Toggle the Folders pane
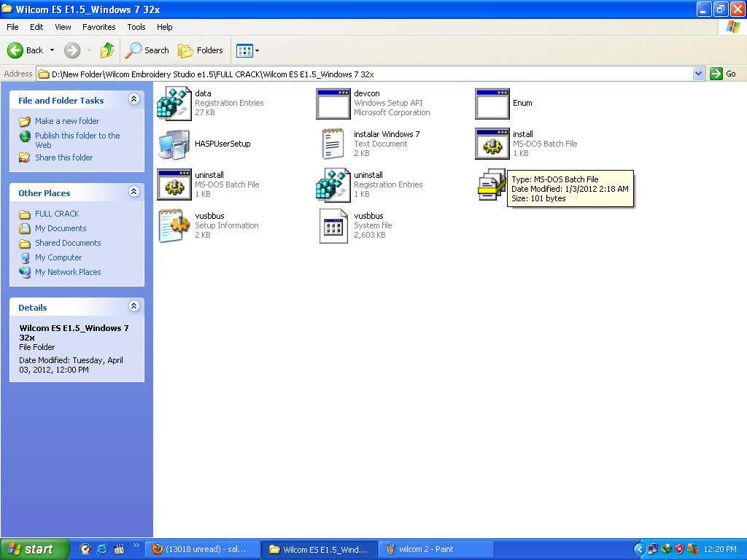 [x=201, y=50]
